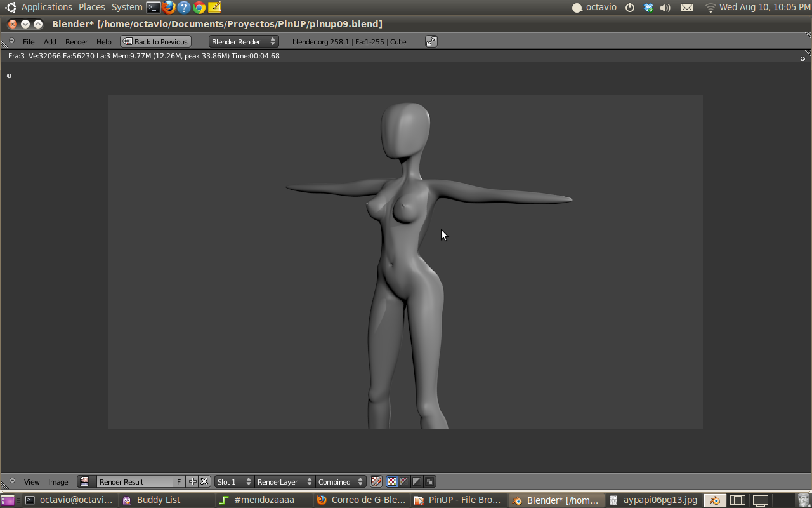Browse images with the image datablock icon
Image resolution: width=812 pixels, height=508 pixels.
click(x=84, y=481)
